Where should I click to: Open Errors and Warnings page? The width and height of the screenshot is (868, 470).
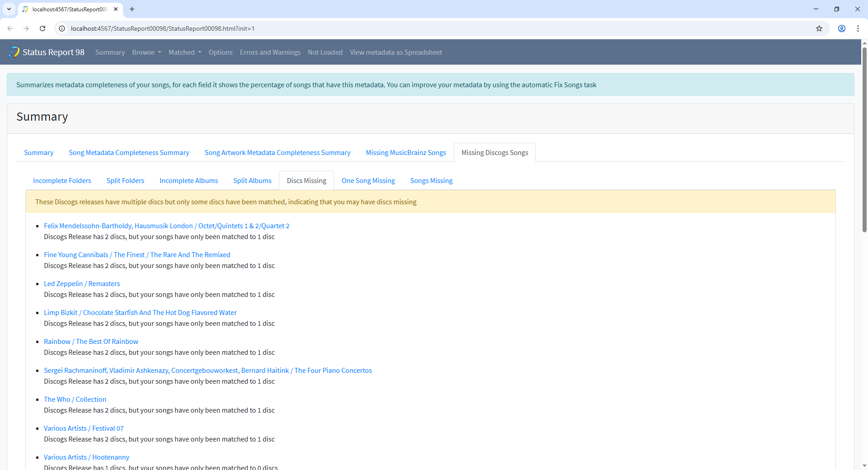[x=270, y=52]
